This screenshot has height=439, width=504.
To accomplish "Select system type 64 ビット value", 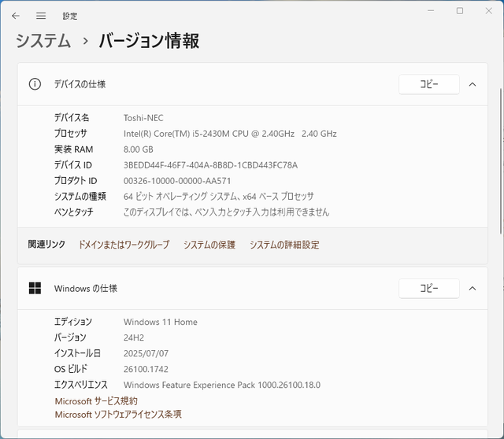I will 219,196.
